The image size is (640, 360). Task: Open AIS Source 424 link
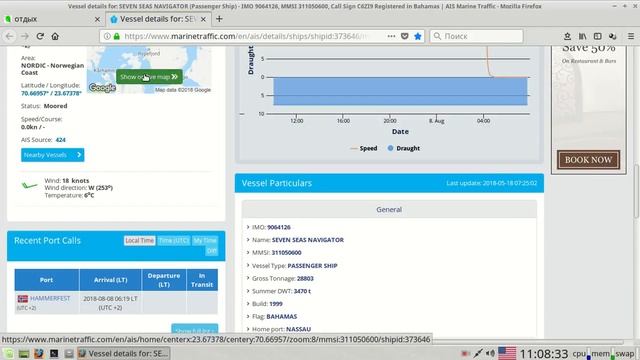(x=60, y=140)
